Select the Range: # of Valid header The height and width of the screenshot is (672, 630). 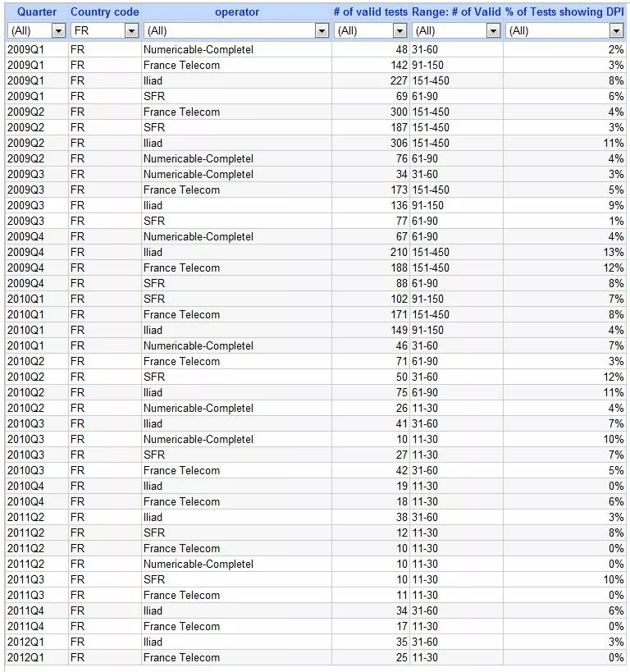point(456,12)
